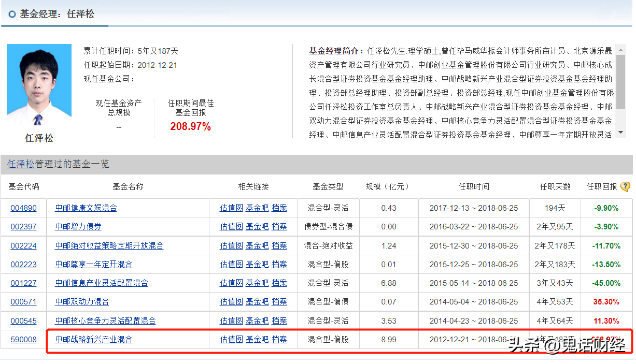Click the -9.90% return value
The width and height of the screenshot is (636, 364).
click(606, 208)
